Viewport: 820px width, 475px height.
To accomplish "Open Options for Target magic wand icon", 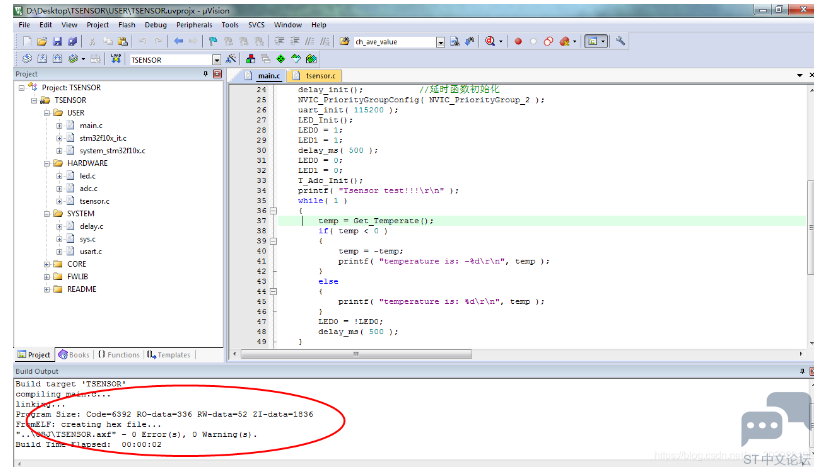I will 231,59.
